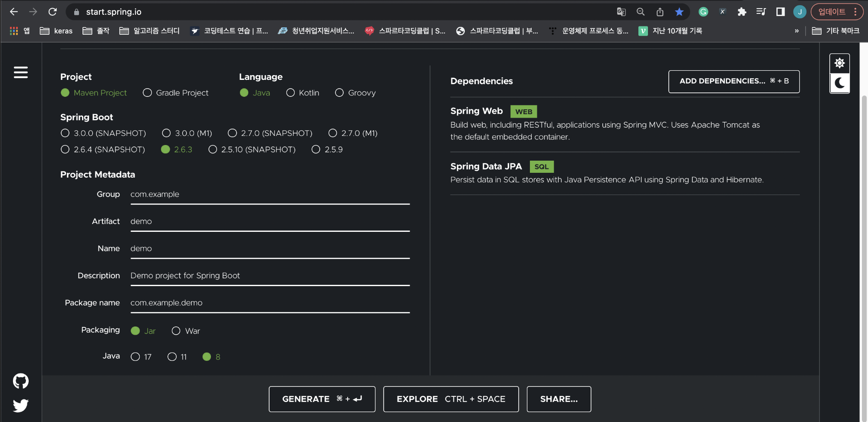Switch to light theme sun icon
The height and width of the screenshot is (422, 868).
839,63
